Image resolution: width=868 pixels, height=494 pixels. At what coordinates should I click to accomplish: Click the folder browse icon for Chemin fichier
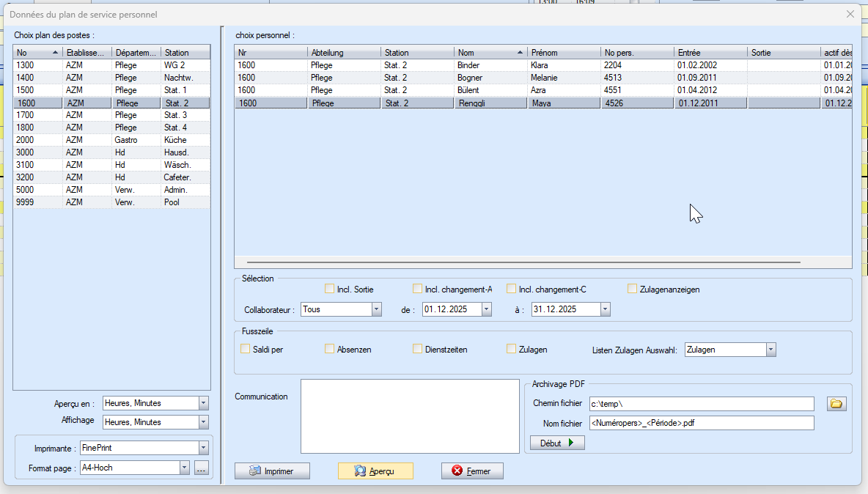836,404
